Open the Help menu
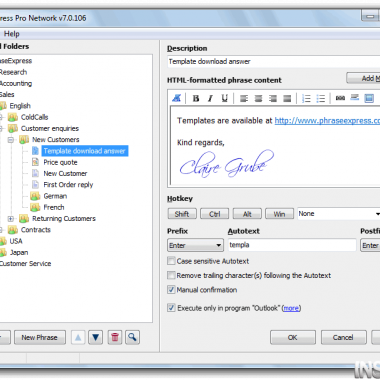Image resolution: width=380 pixels, height=380 pixels. tap(12, 34)
